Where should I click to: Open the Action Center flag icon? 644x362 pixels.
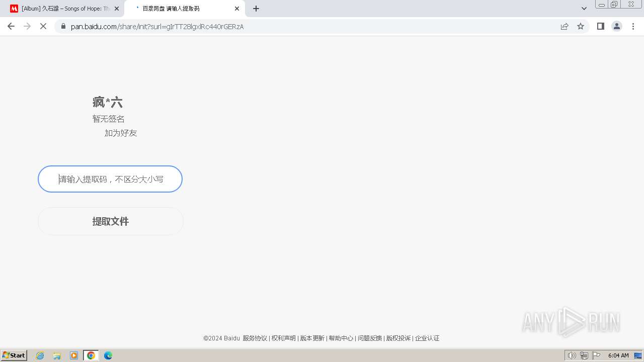coord(596,355)
